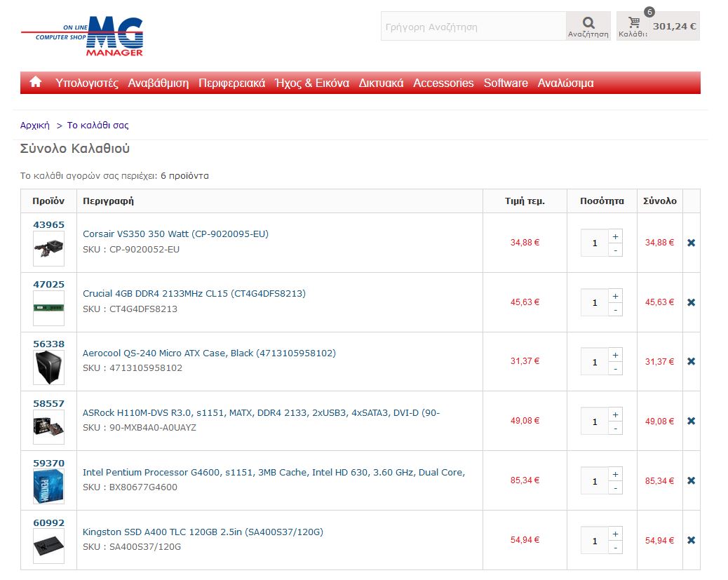Open the Δικτυακά menu

(x=381, y=83)
